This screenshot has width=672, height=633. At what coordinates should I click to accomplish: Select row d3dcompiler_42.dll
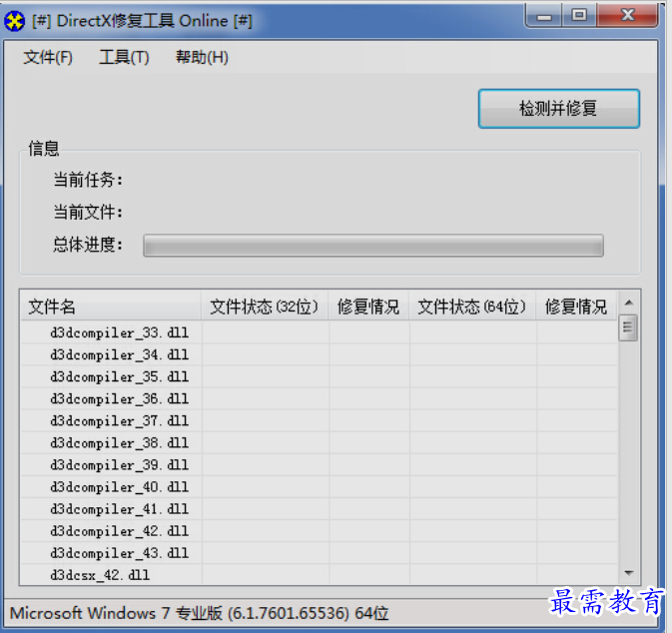click(x=320, y=531)
